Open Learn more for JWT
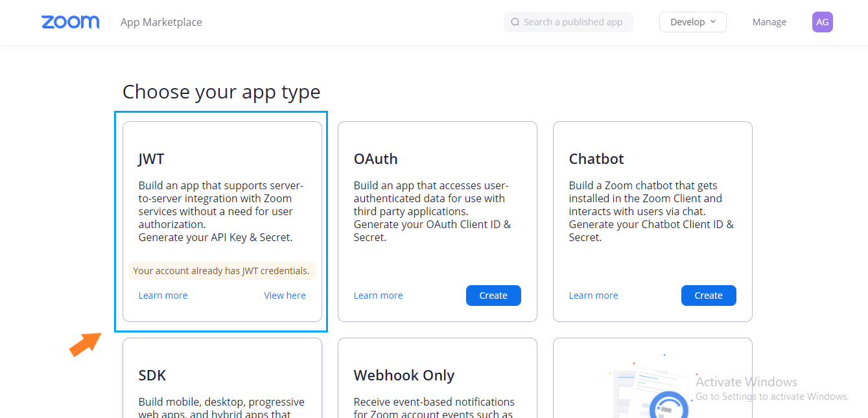 [163, 296]
